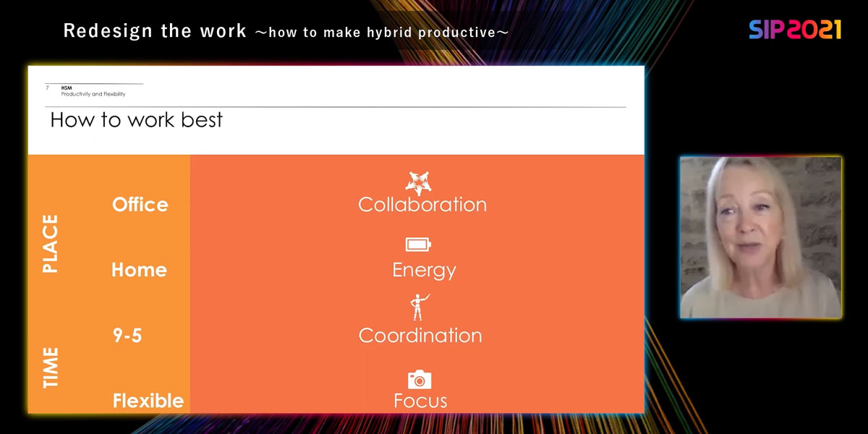Select the "Focus" text
Image resolution: width=868 pixels, height=434 pixels.
pos(420,401)
